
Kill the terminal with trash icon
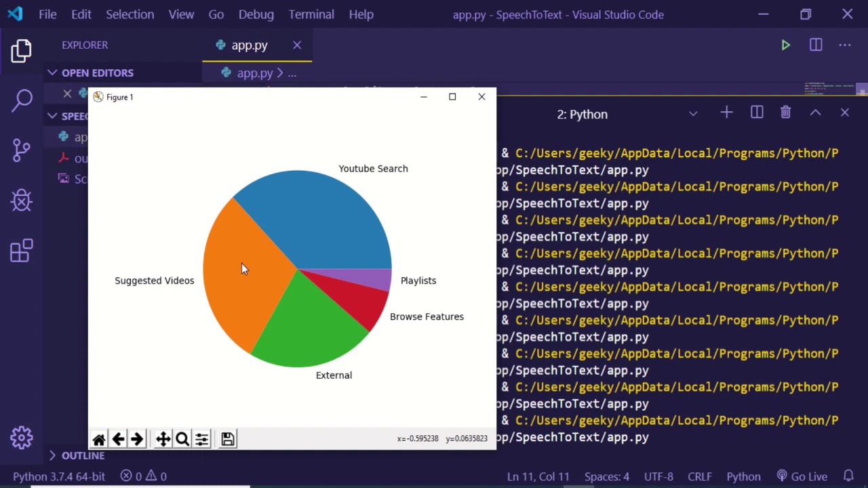pos(785,113)
